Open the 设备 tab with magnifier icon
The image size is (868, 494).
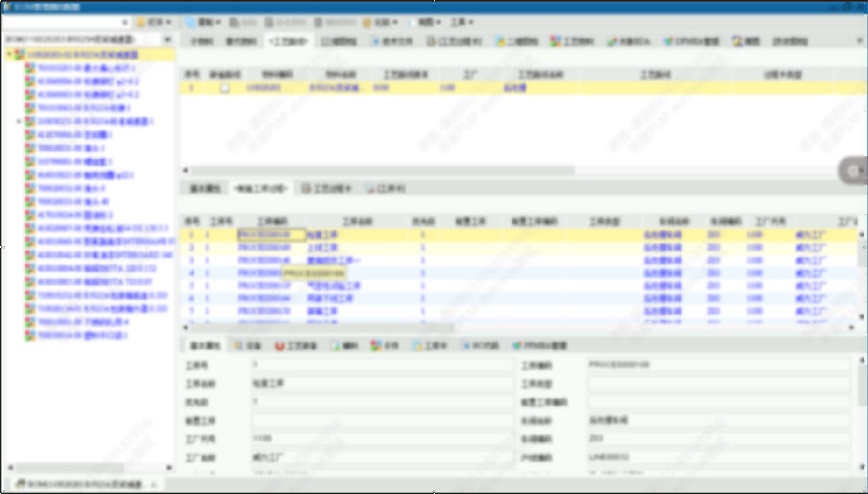point(247,345)
